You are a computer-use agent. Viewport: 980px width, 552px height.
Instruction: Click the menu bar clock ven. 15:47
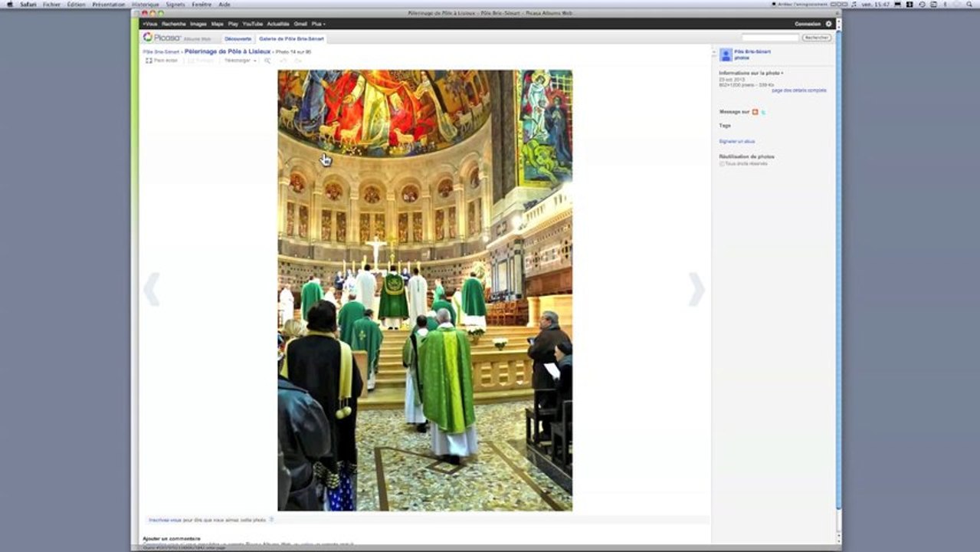tap(877, 4)
